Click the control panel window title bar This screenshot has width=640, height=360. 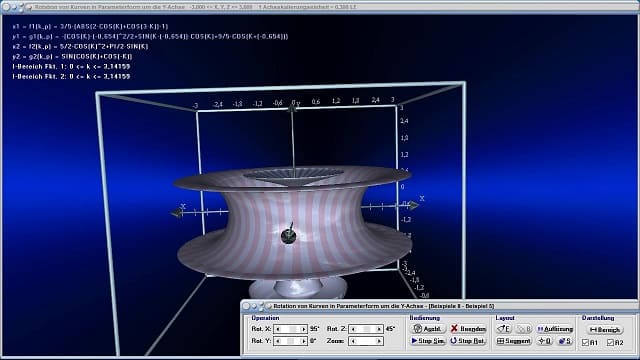click(439, 306)
